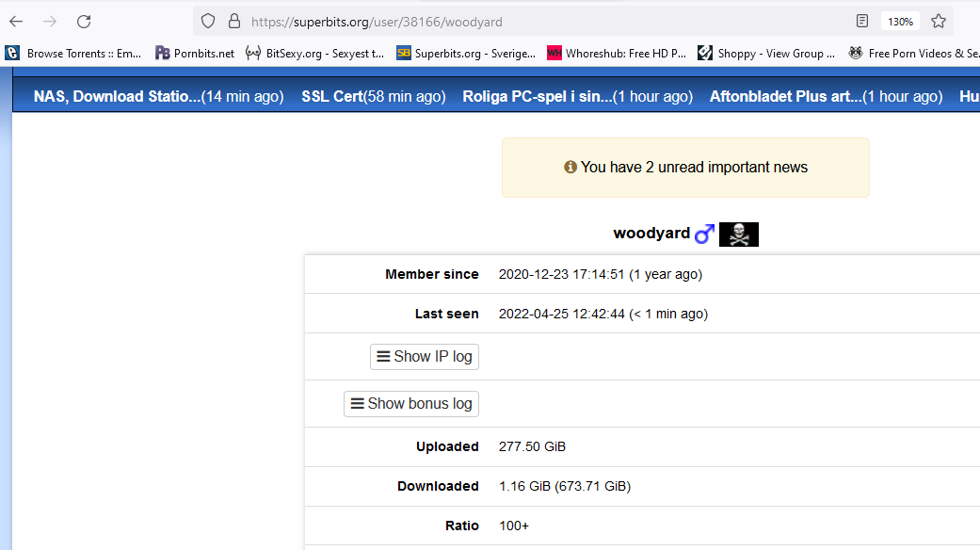980x550 pixels.
Task: Open the Pornbits.net bookmark
Action: pos(194,53)
